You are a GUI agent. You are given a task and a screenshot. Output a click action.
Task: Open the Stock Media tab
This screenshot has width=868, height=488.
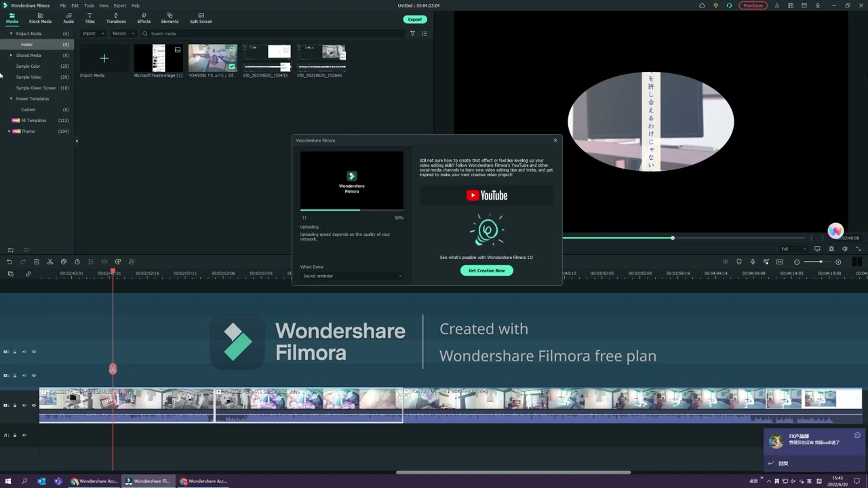click(x=40, y=18)
